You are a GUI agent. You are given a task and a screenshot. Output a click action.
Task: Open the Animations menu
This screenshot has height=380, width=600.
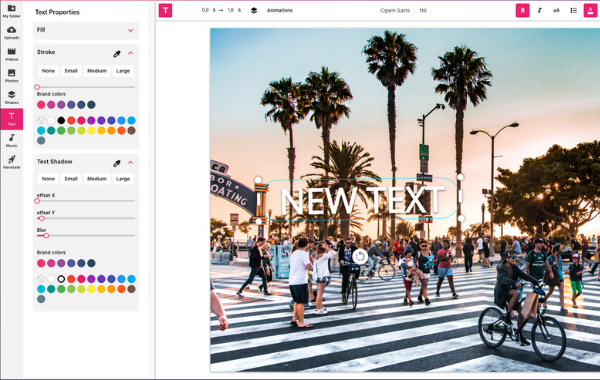[x=280, y=10]
